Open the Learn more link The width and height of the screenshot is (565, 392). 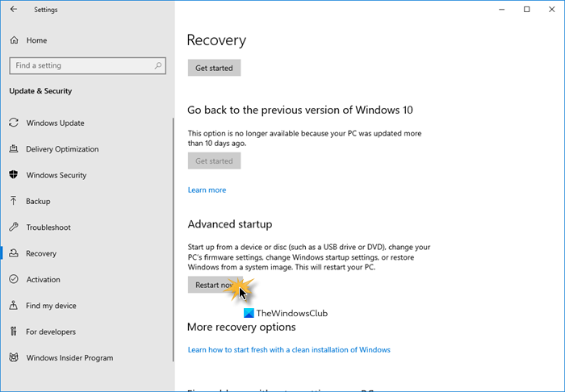coord(207,190)
